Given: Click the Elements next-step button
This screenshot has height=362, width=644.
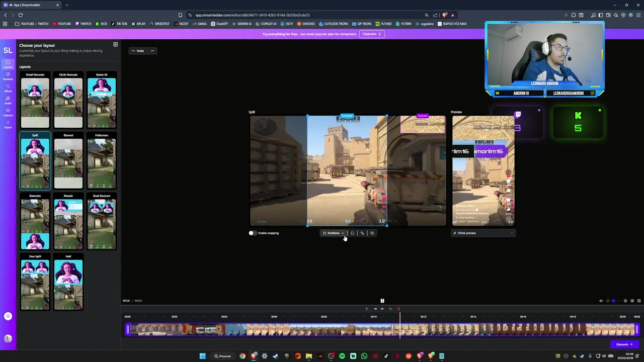Looking at the screenshot, I should (x=624, y=344).
